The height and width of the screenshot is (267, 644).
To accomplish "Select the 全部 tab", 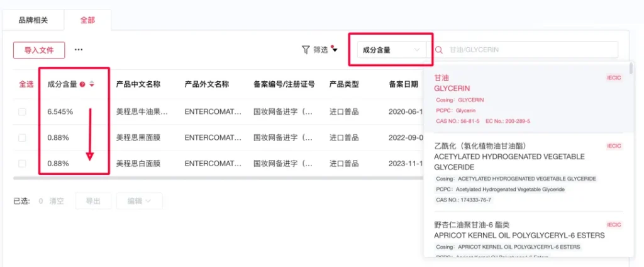I will tap(87, 20).
